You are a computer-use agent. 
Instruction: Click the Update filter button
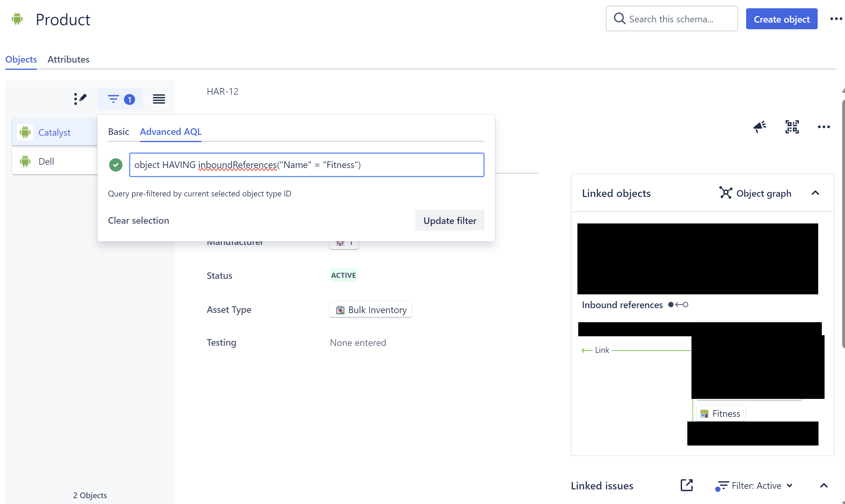[450, 220]
